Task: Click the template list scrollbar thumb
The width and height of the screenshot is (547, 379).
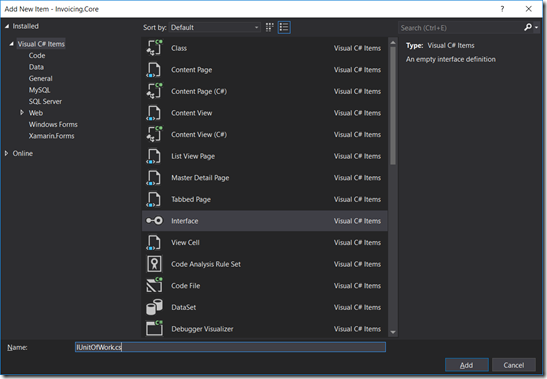Action: coord(393,105)
